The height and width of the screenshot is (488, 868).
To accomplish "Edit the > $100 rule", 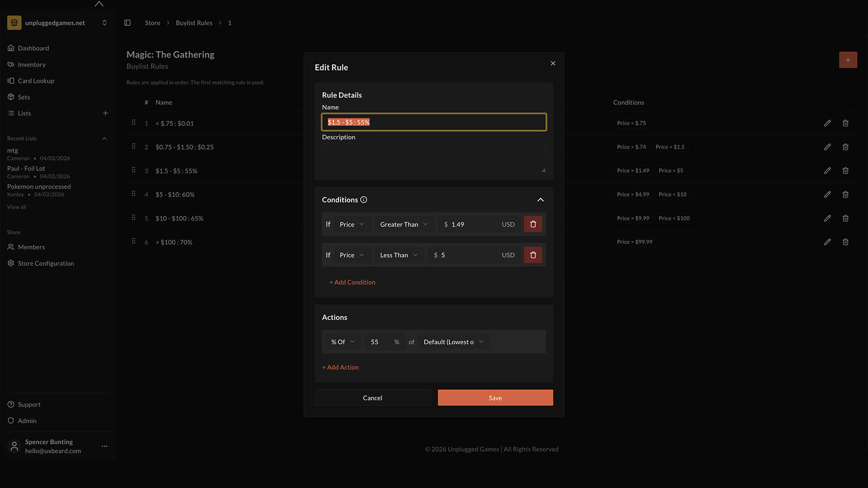I will tap(827, 242).
